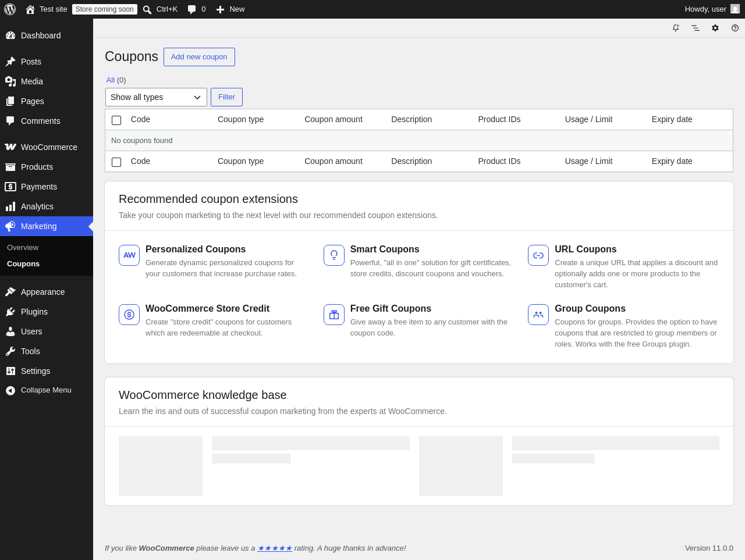This screenshot has width=745, height=560.
Task: Open the activity panel list icon
Action: pyautogui.click(x=696, y=28)
